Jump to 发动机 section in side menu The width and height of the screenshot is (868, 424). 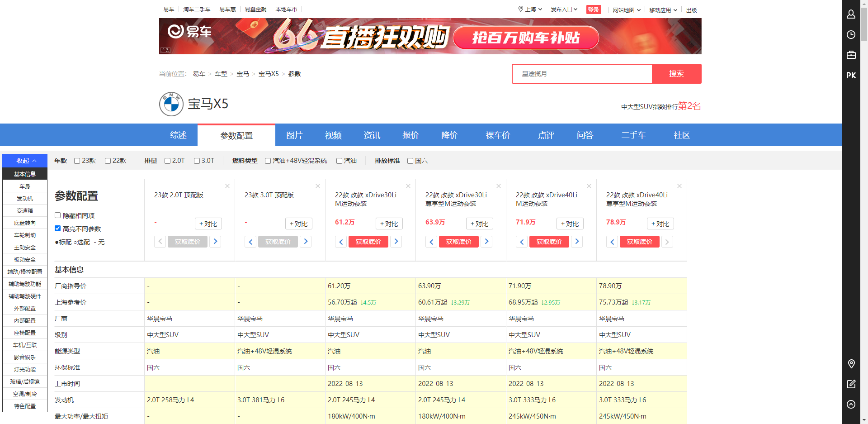(25, 199)
